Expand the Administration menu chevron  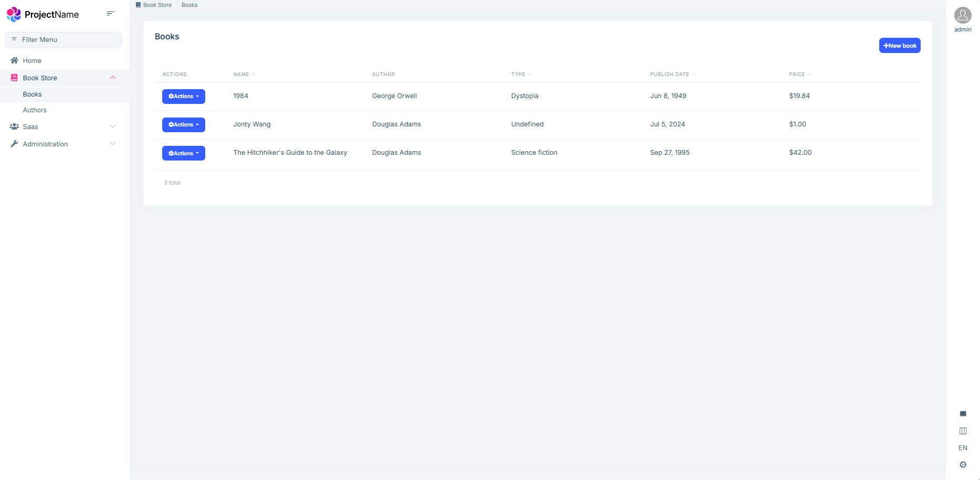(112, 144)
